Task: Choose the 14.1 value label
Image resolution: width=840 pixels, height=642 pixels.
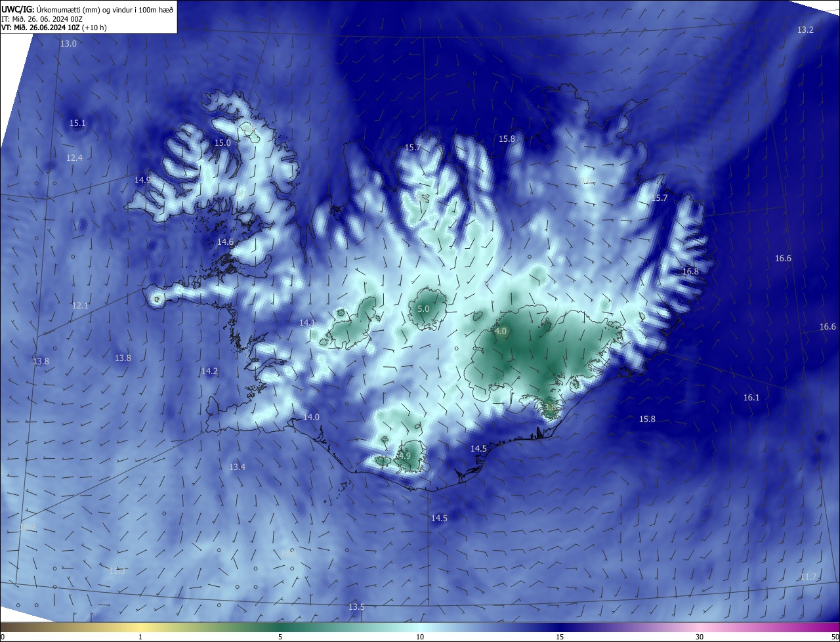Action: pos(307,322)
